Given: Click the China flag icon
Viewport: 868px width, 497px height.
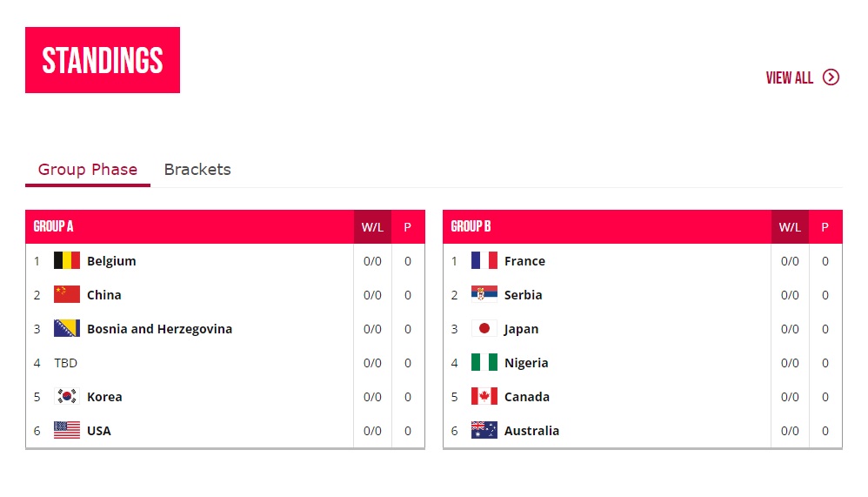Looking at the screenshot, I should [x=67, y=295].
